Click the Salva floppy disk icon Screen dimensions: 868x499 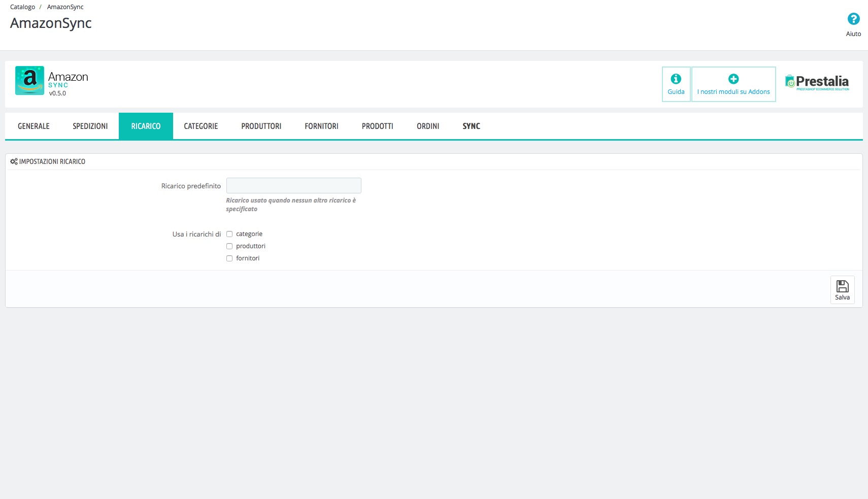coord(842,286)
